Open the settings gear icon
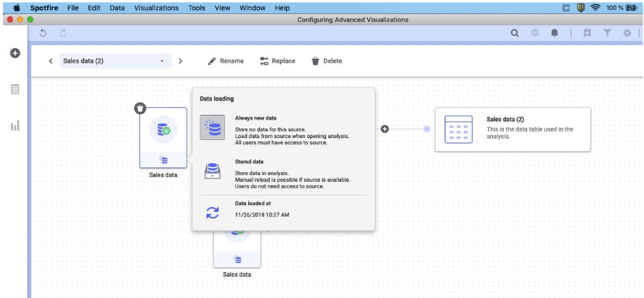644x298 pixels. tap(627, 33)
